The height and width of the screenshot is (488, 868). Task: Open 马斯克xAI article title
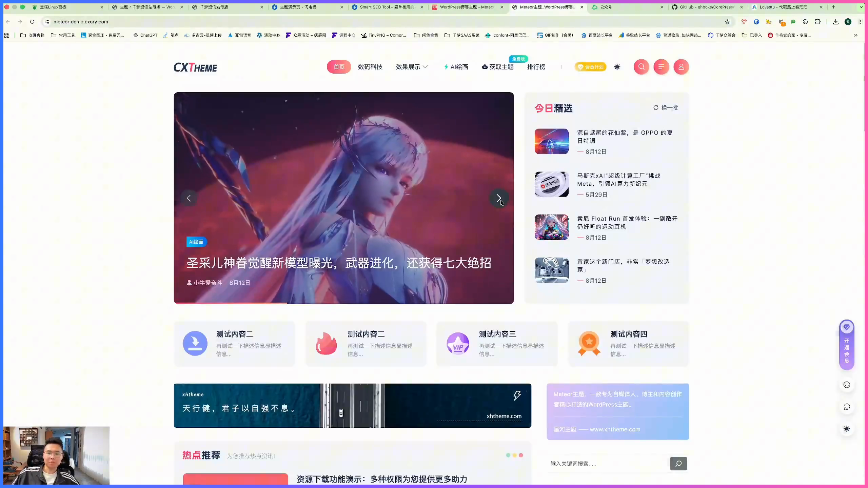click(619, 180)
